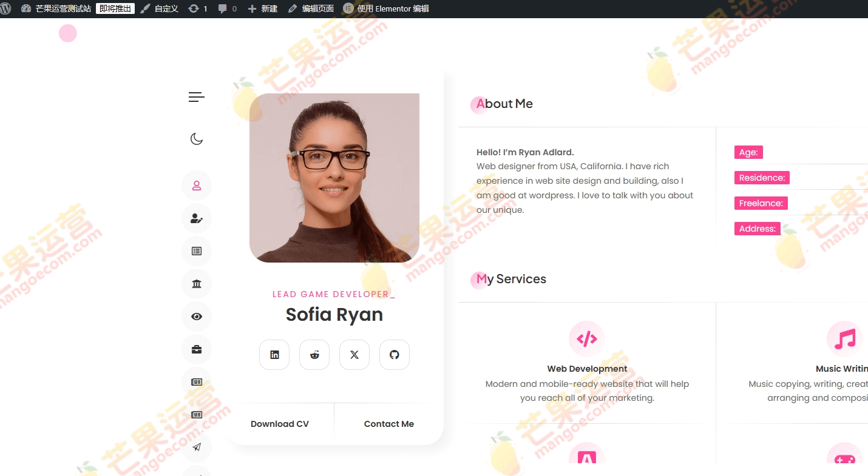Click the paper plane sidebar icon
Viewport: 868px width, 476px height.
[x=197, y=448]
